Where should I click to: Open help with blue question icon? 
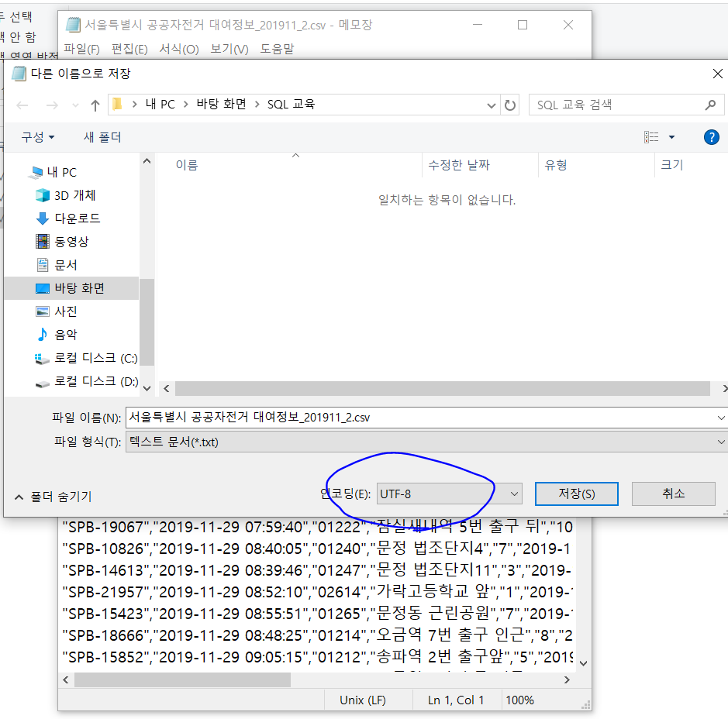[711, 137]
